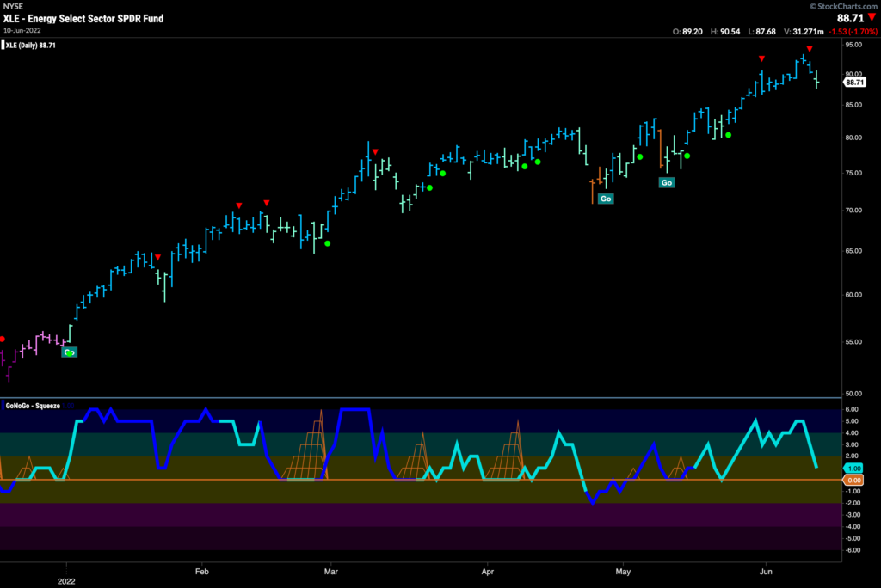Select the Go label at the January 2022 start

tap(69, 352)
